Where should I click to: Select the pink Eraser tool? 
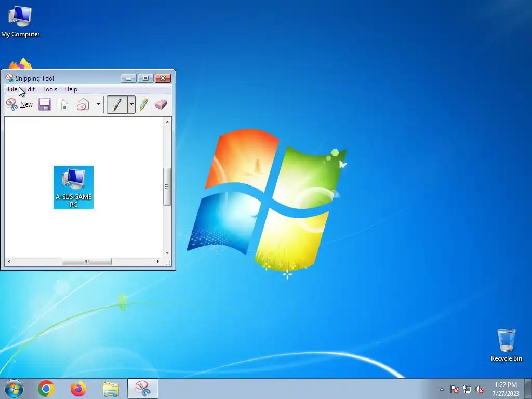161,104
